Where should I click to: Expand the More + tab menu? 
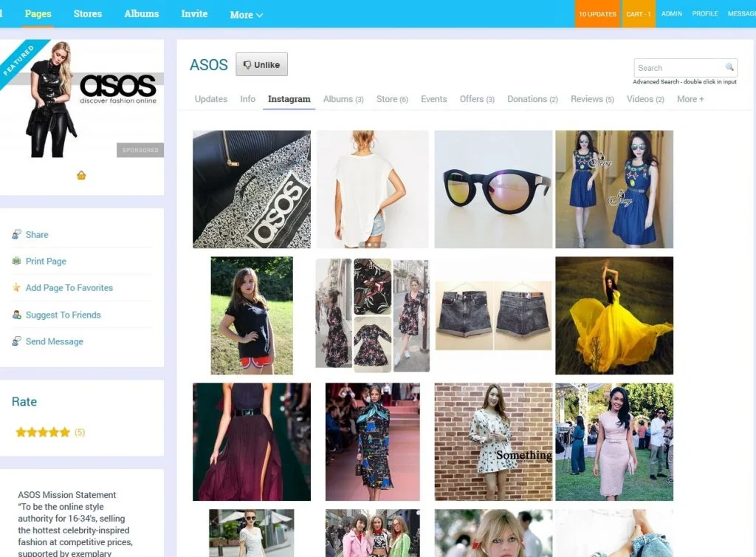[690, 99]
